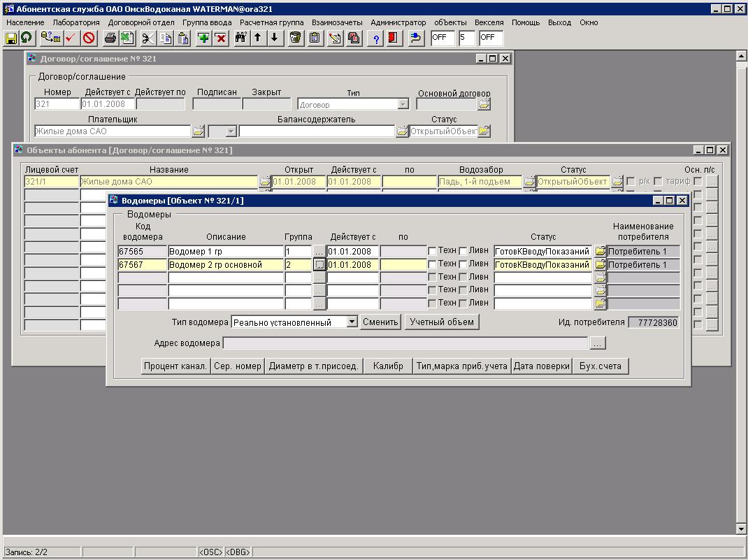Add new record with green plus icon
This screenshot has height=560, width=748.
(203, 38)
